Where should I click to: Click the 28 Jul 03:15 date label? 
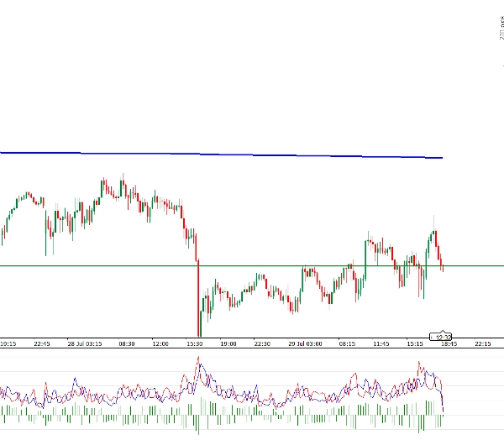tap(84, 343)
